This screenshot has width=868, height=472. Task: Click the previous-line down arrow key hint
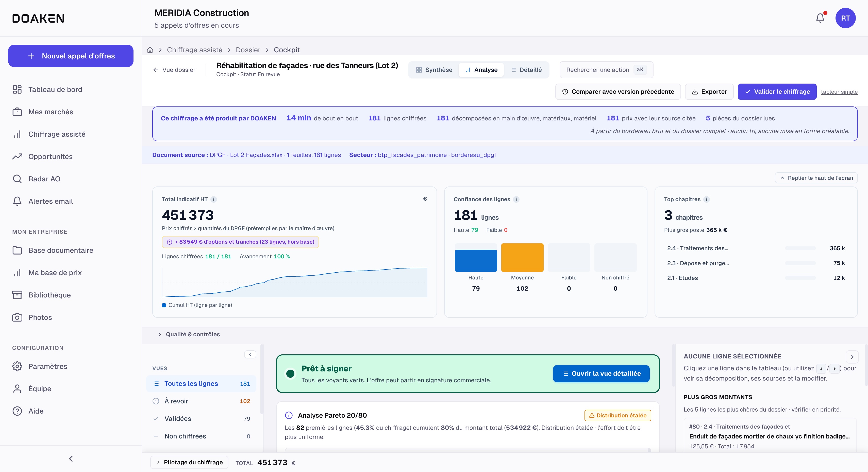[x=821, y=369]
